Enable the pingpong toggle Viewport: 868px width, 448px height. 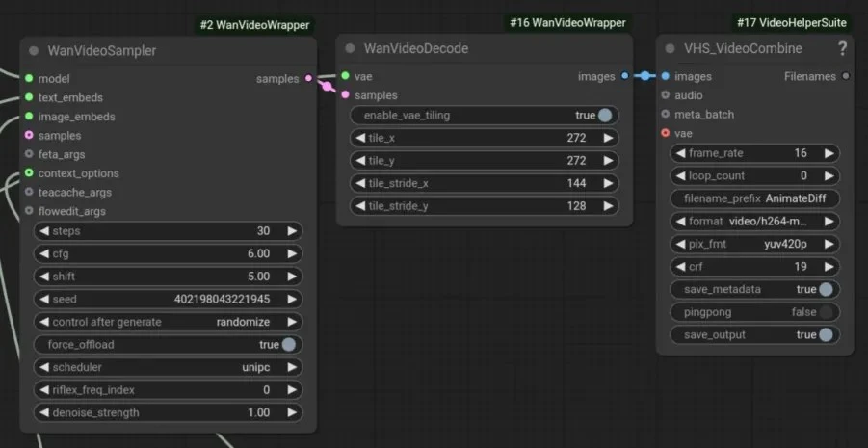[825, 312]
